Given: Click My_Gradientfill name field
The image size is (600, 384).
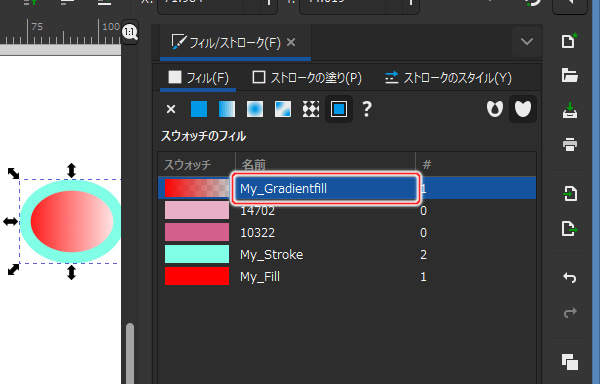Looking at the screenshot, I should 326,188.
